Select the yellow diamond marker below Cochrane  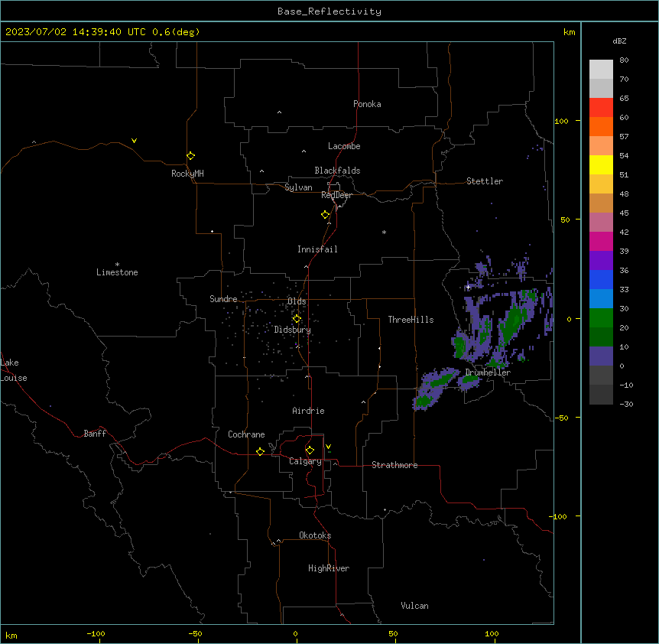click(x=260, y=451)
